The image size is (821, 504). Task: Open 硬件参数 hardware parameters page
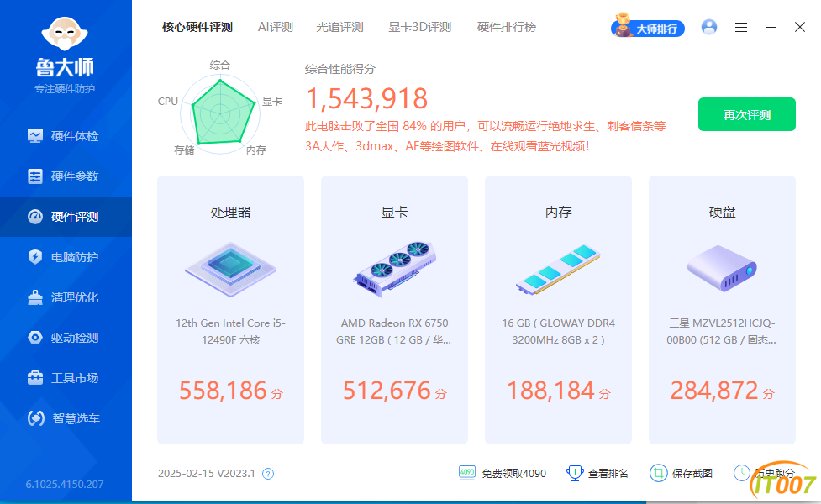coord(66,176)
